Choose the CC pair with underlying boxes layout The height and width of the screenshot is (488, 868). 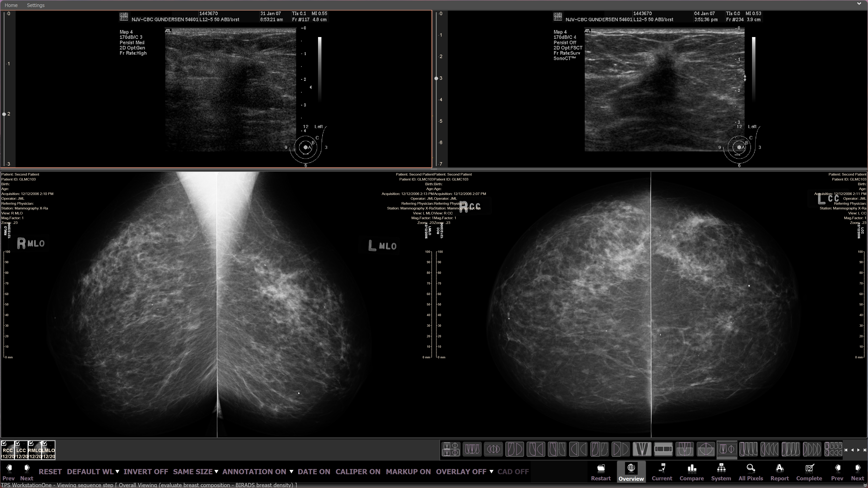click(x=706, y=449)
